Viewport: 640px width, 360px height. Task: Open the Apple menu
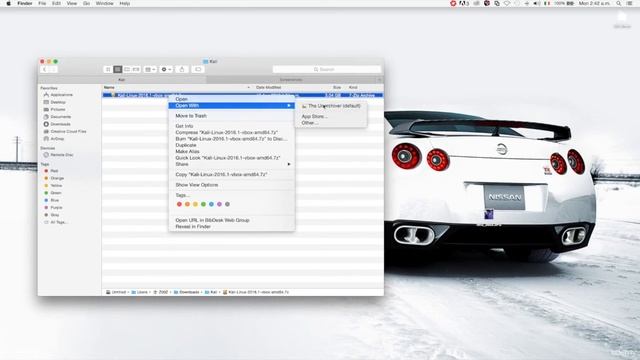8,3
